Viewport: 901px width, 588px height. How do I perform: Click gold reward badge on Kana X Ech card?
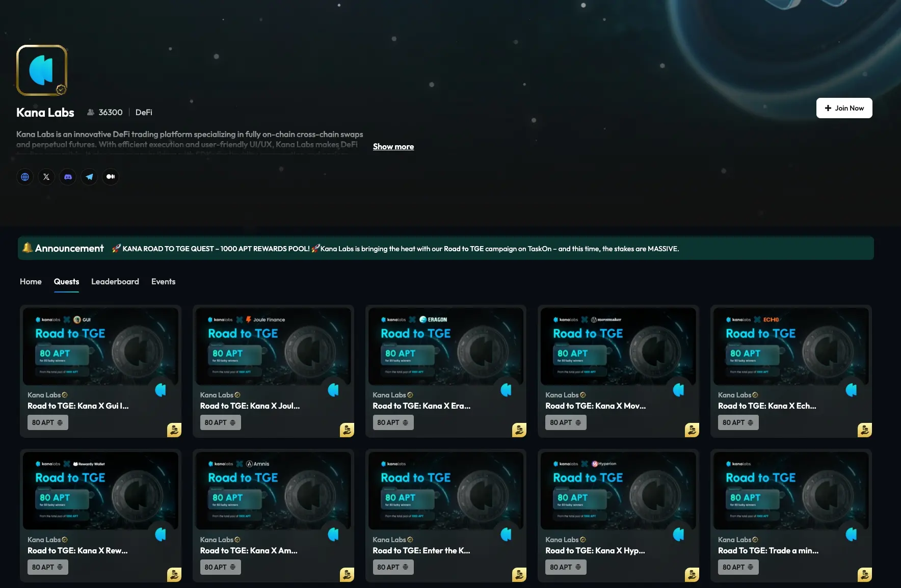click(864, 430)
